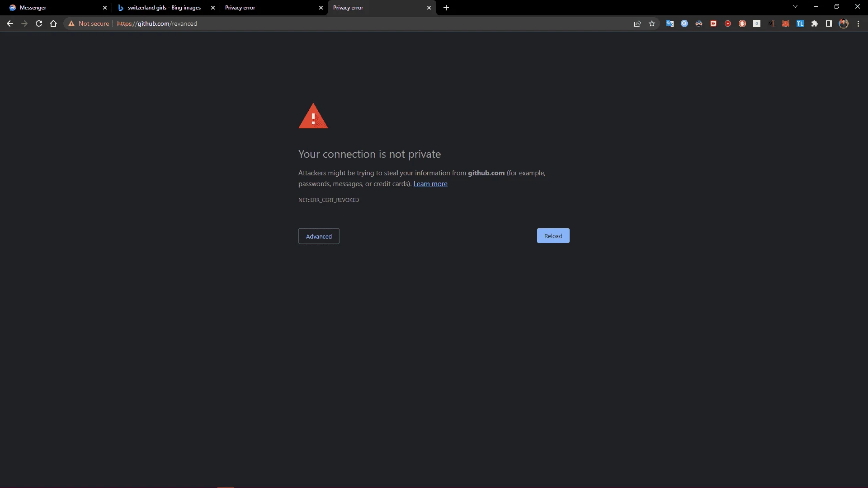Close the first Privacy error tab
The image size is (868, 488).
coord(321,8)
